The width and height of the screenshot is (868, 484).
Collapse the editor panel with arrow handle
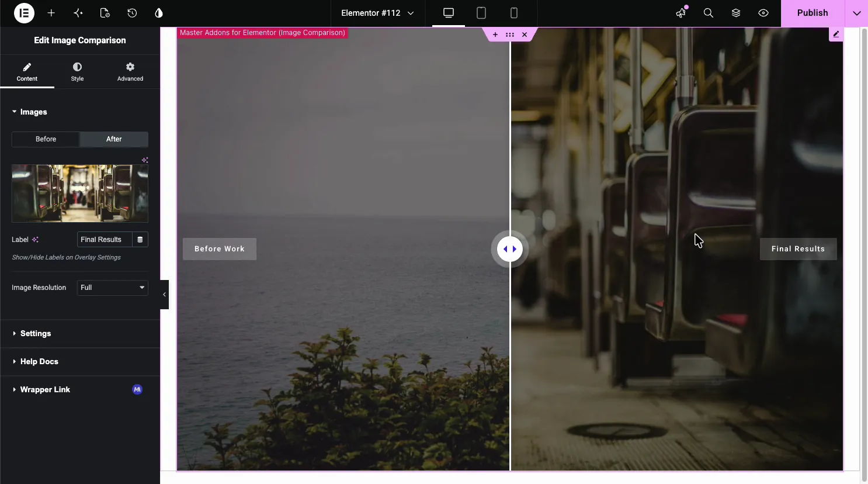pos(164,295)
